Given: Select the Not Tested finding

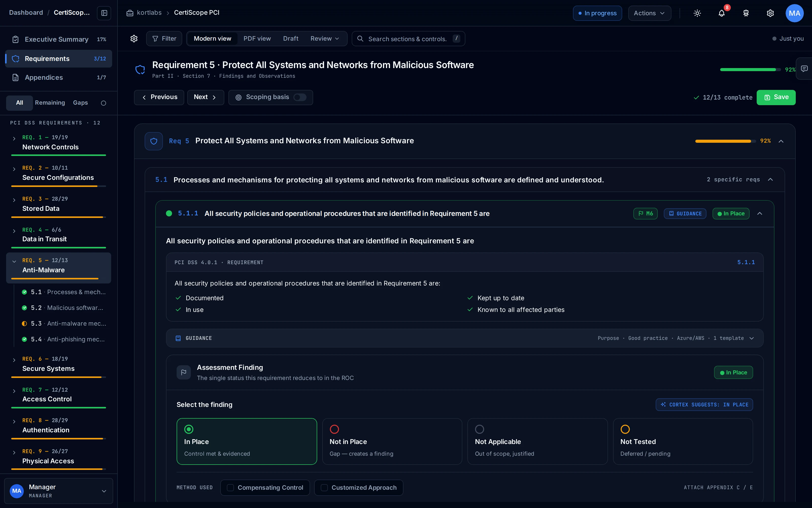Looking at the screenshot, I should pyautogui.click(x=683, y=441).
